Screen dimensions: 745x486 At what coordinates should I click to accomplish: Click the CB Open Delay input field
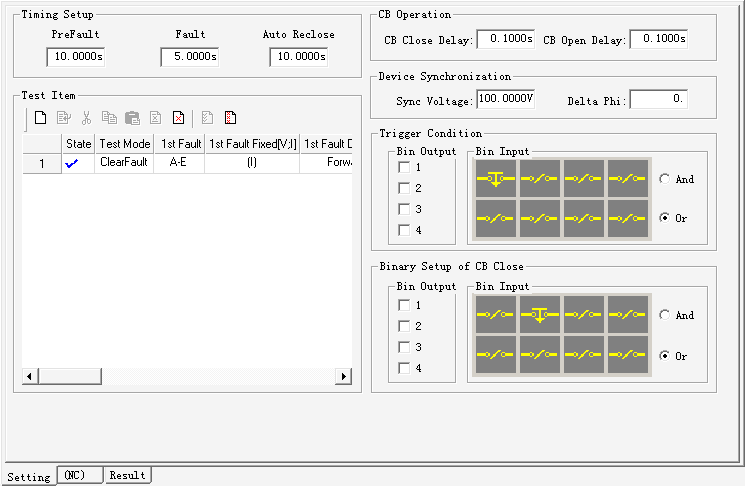point(659,39)
